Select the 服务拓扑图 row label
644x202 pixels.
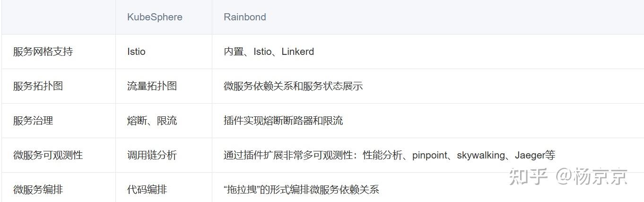click(38, 86)
